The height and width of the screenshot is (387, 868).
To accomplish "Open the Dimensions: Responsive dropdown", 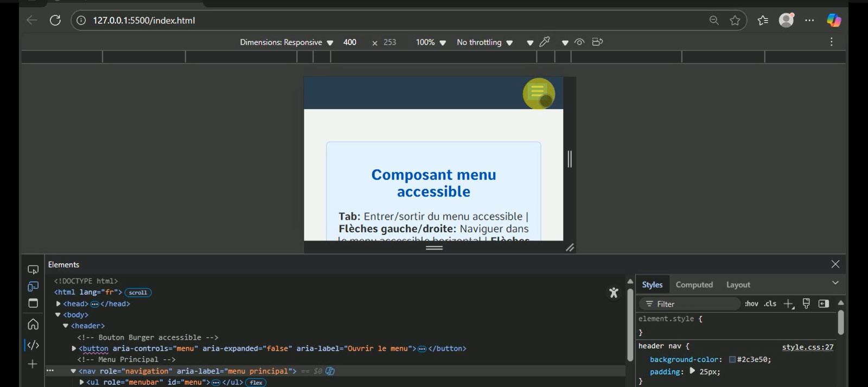I will [286, 42].
